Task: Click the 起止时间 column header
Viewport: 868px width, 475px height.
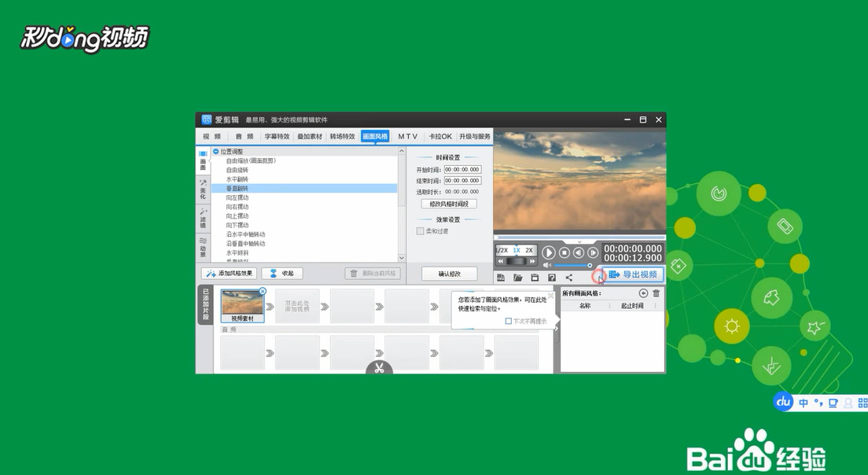Action: tap(631, 306)
